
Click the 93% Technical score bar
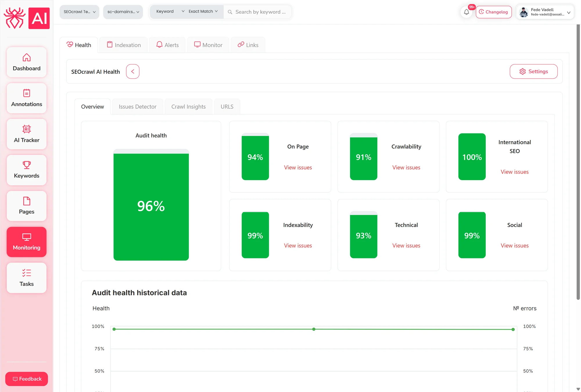tap(364, 235)
